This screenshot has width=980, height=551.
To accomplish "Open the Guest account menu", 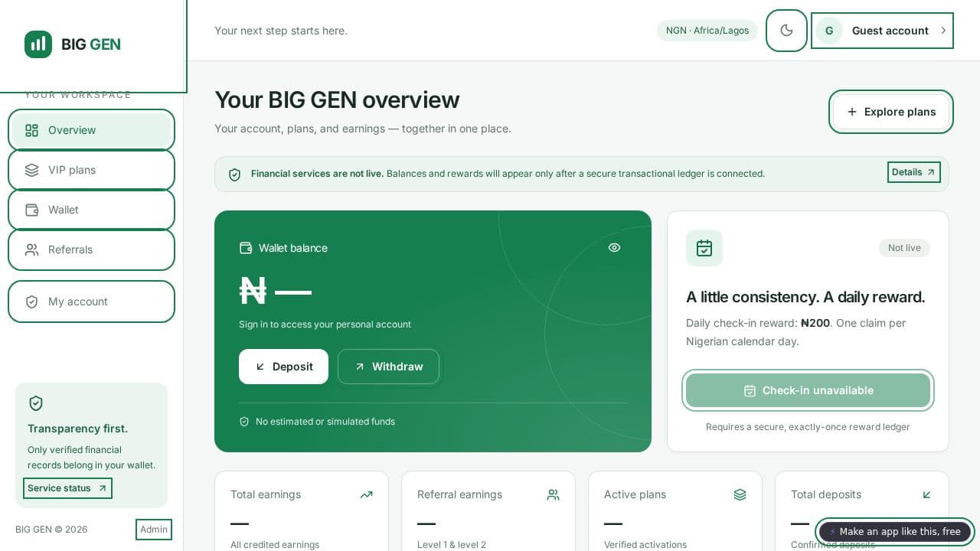I will [882, 31].
